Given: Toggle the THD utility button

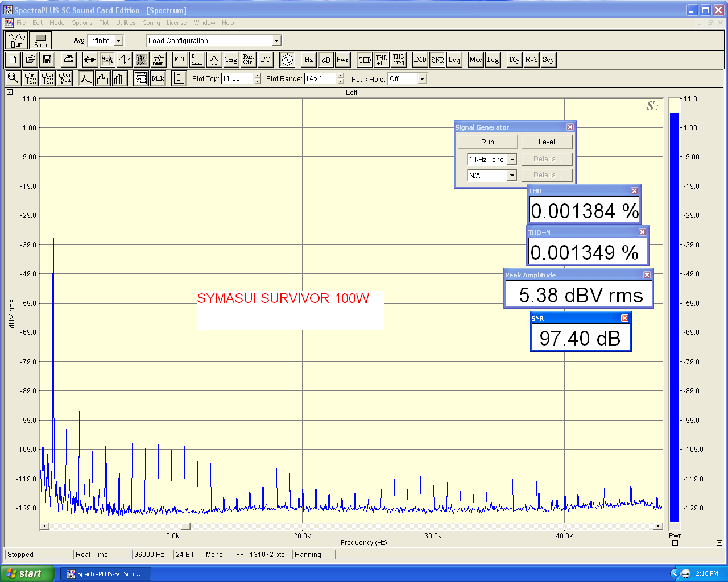Looking at the screenshot, I should 365,60.
